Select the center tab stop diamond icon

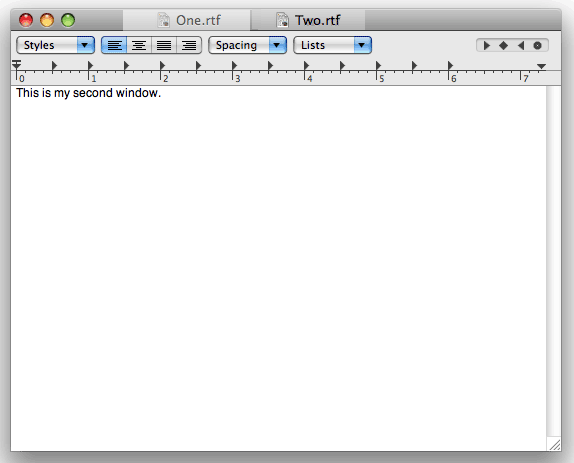click(x=503, y=45)
